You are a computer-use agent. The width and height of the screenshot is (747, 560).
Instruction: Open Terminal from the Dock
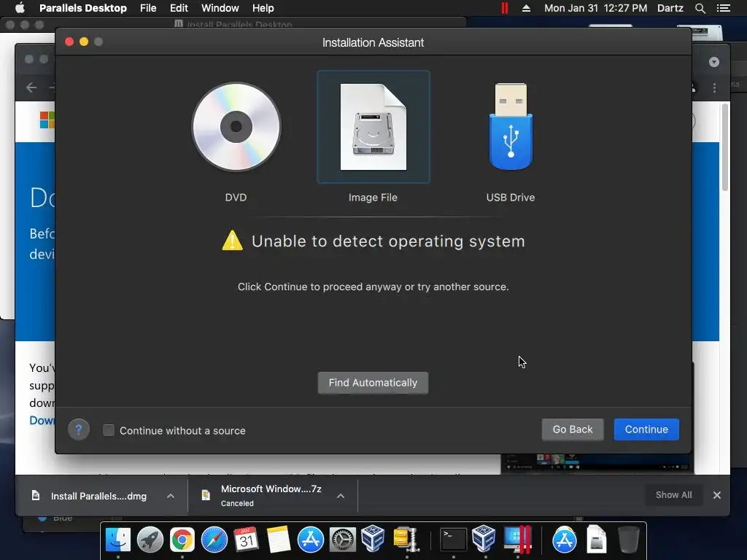453,540
